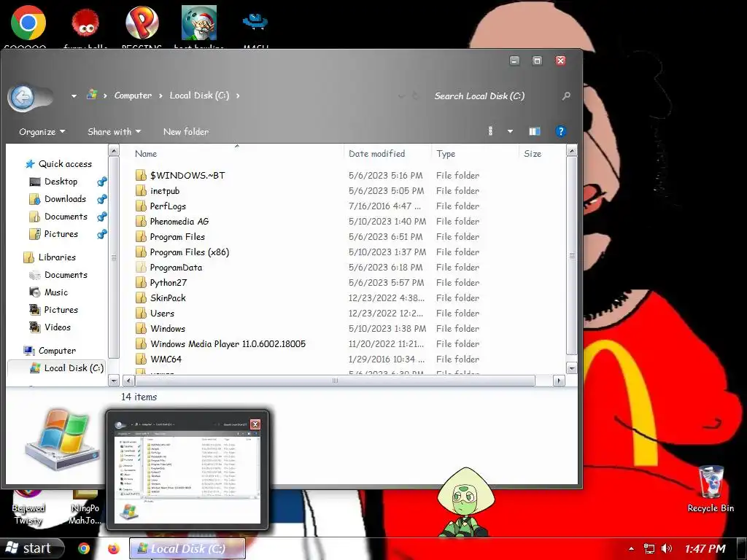Show hidden tray icons arrow

click(631, 548)
